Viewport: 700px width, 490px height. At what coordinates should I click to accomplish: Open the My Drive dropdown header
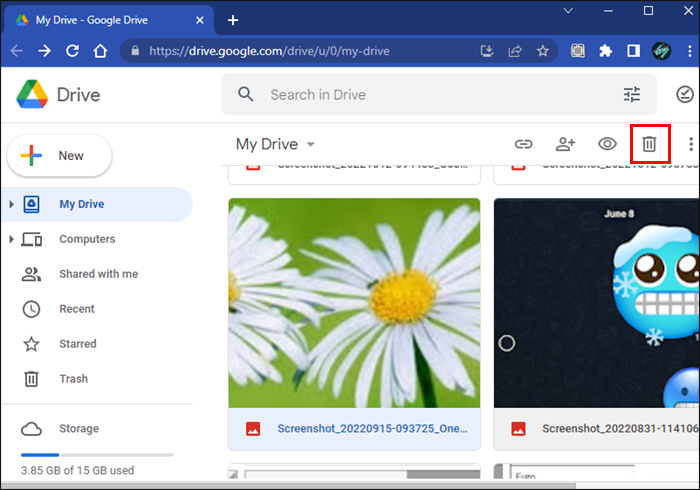(x=275, y=144)
